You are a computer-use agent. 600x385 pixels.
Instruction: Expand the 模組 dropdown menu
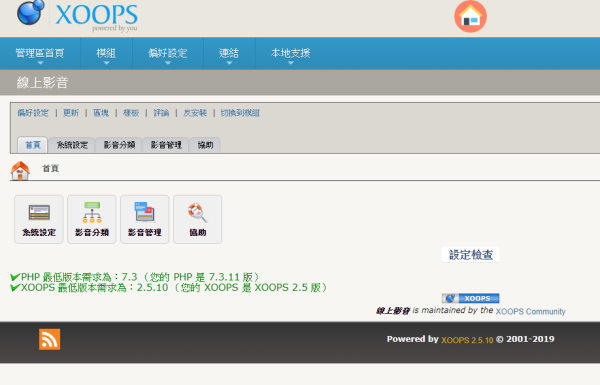(x=106, y=53)
